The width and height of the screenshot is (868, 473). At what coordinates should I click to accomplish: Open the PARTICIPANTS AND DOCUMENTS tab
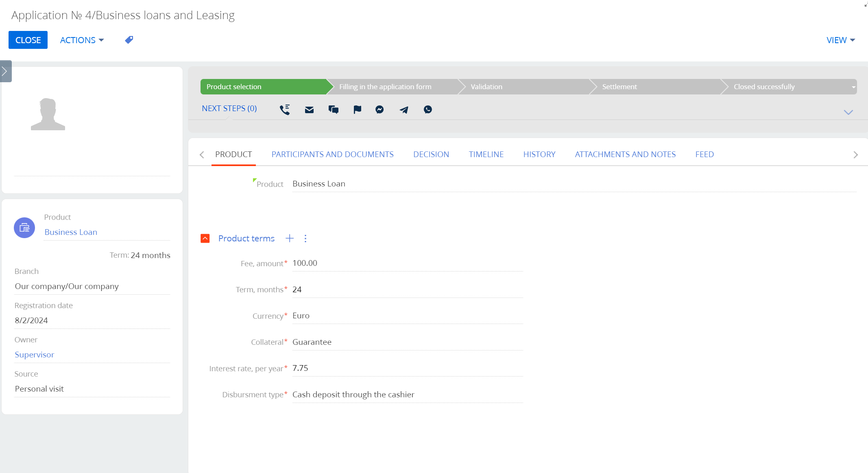coord(332,154)
